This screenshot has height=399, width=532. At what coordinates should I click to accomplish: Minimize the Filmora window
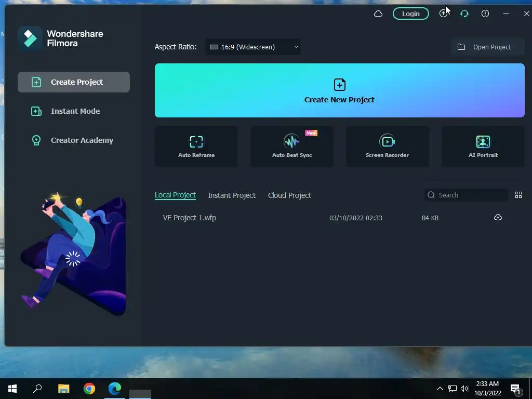click(506, 14)
